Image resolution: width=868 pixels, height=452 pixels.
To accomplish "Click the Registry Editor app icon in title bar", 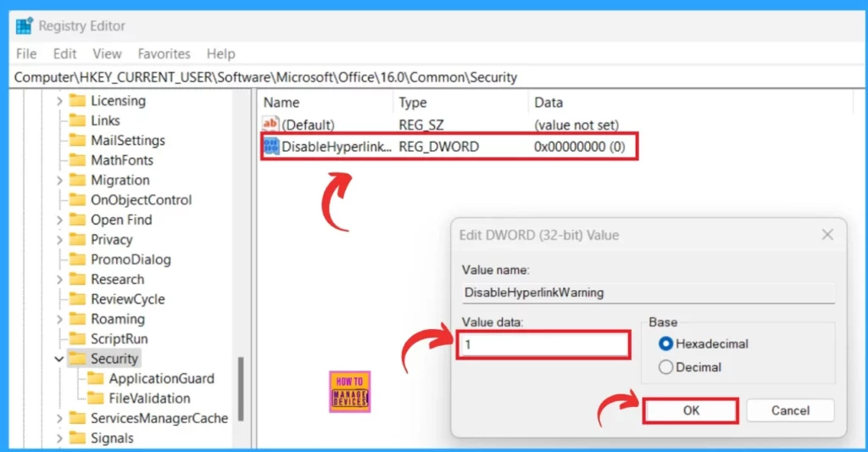I will [x=24, y=26].
